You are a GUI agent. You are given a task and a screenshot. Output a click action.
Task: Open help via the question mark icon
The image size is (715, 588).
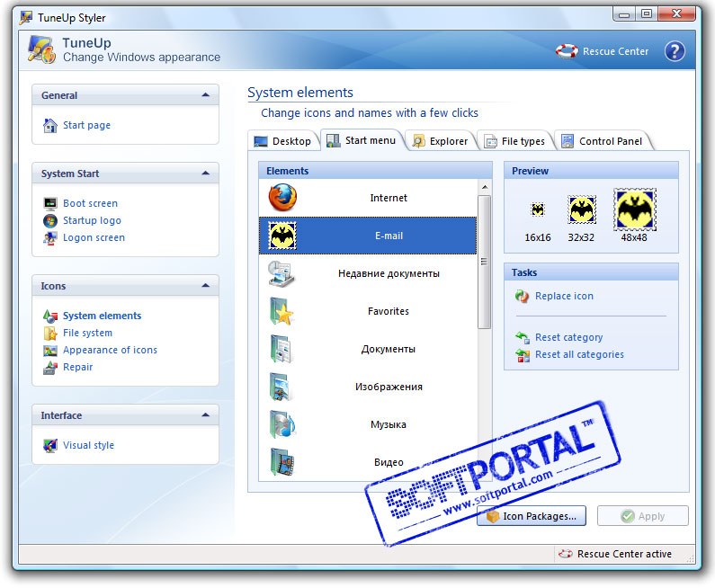[x=675, y=51]
